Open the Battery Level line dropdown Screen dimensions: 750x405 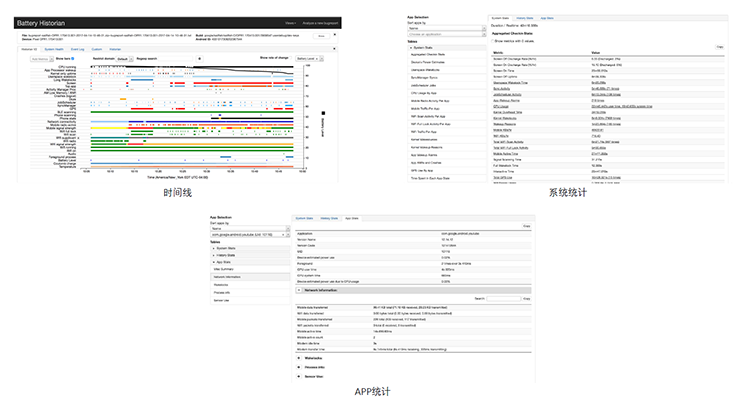(x=309, y=59)
